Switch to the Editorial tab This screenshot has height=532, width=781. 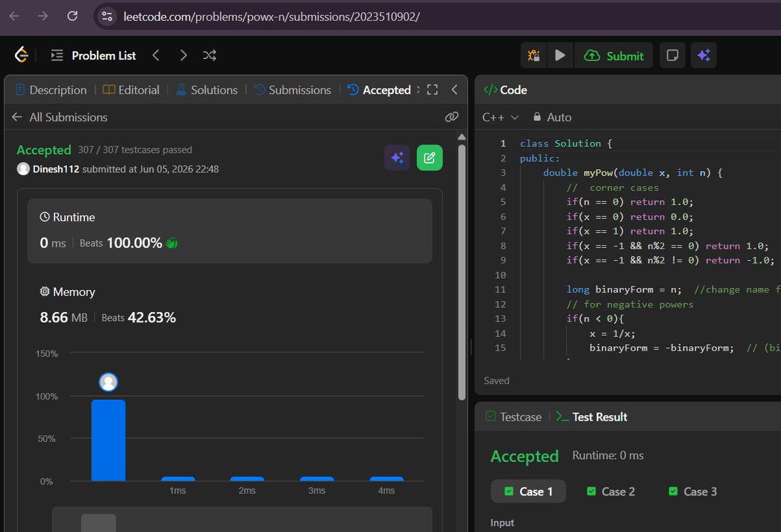(131, 90)
